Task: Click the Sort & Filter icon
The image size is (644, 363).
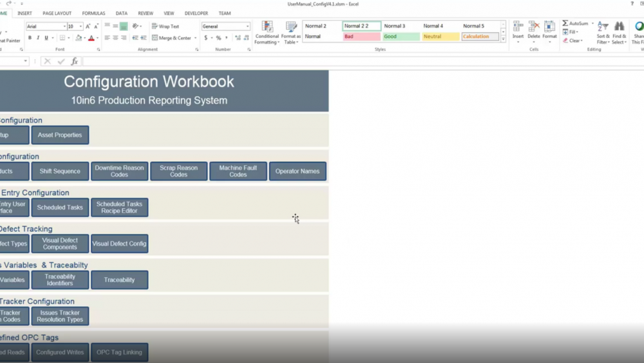Action: click(603, 28)
